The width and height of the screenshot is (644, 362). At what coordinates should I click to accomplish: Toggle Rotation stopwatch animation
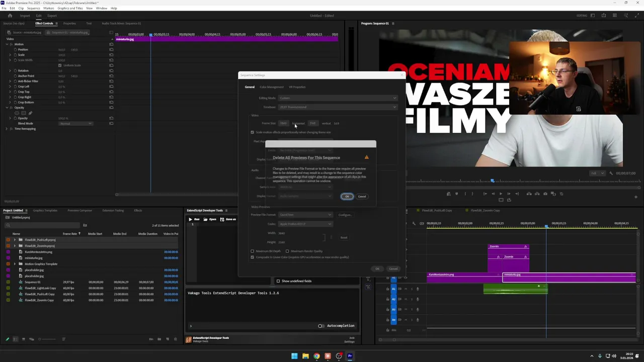click(x=15, y=71)
